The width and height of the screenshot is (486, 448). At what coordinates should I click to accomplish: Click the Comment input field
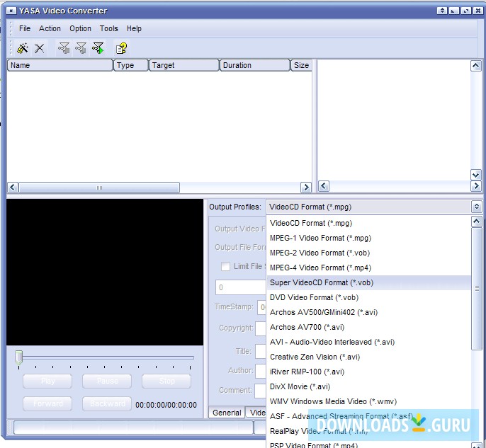point(261,391)
